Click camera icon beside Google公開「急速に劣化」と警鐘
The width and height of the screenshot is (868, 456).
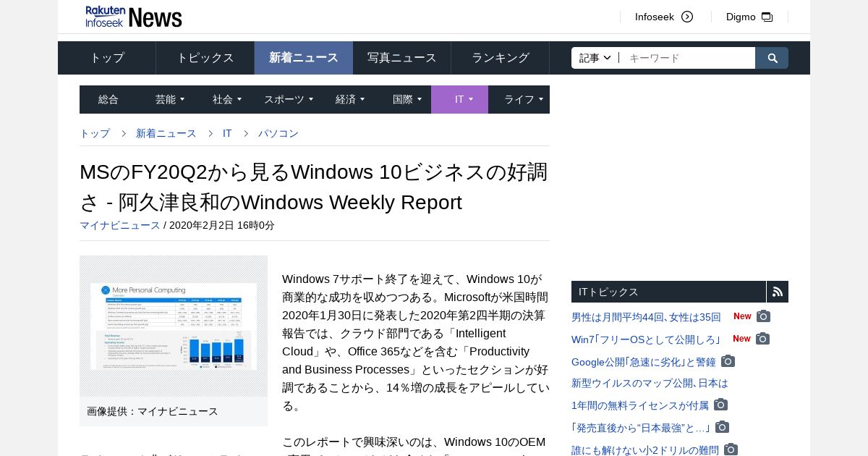(x=728, y=361)
